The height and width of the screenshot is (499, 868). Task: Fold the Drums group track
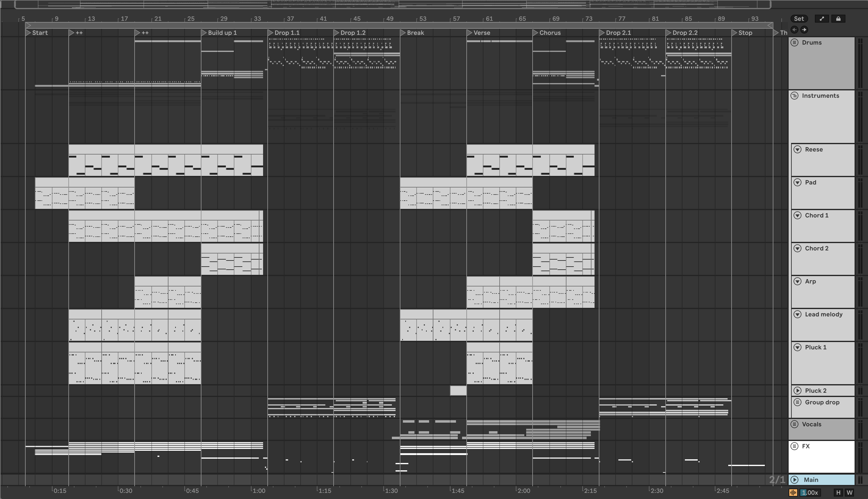click(x=795, y=42)
